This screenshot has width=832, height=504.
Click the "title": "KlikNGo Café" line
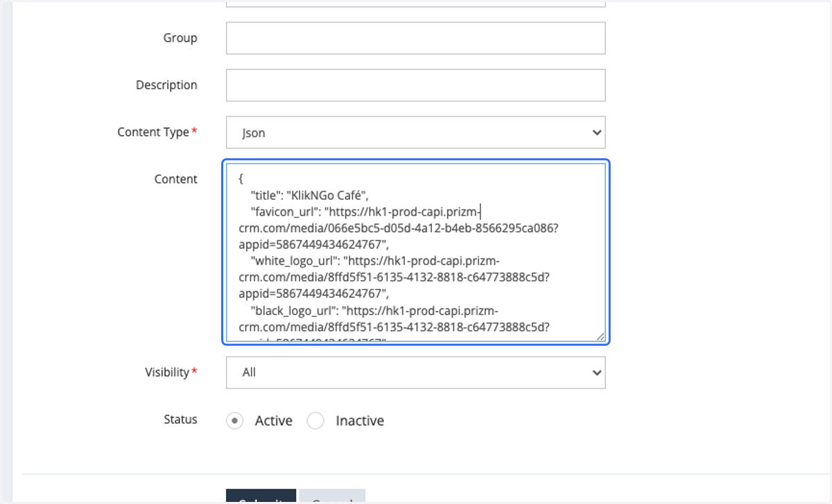click(309, 194)
